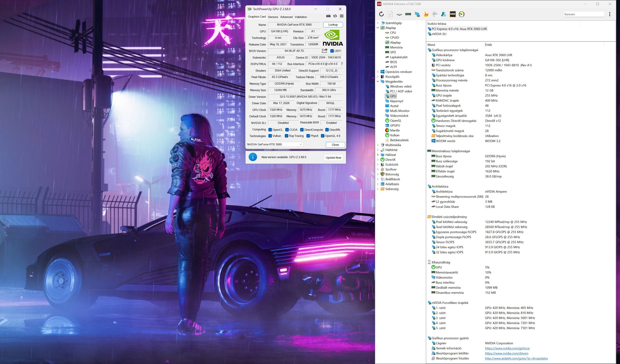Click the refresh icon in AIDA64 toolbar
The image size is (620, 364).
tap(381, 14)
